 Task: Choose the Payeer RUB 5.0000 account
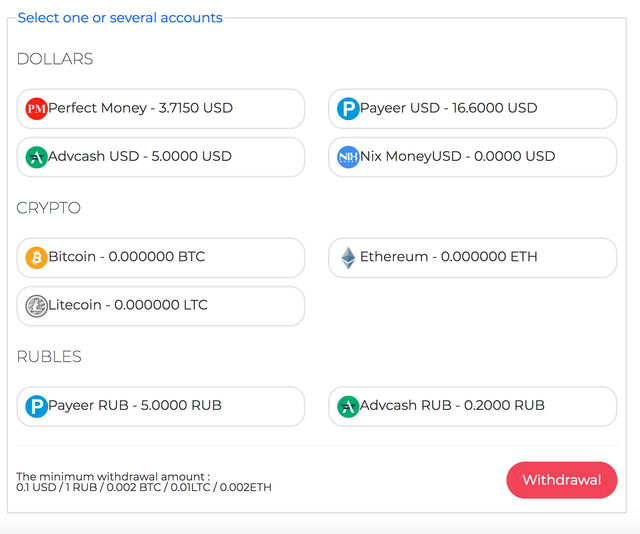click(161, 406)
